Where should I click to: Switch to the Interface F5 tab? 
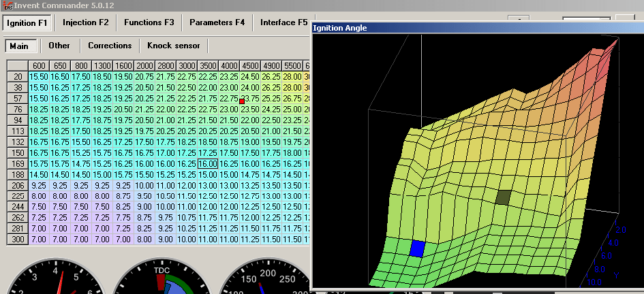click(283, 22)
